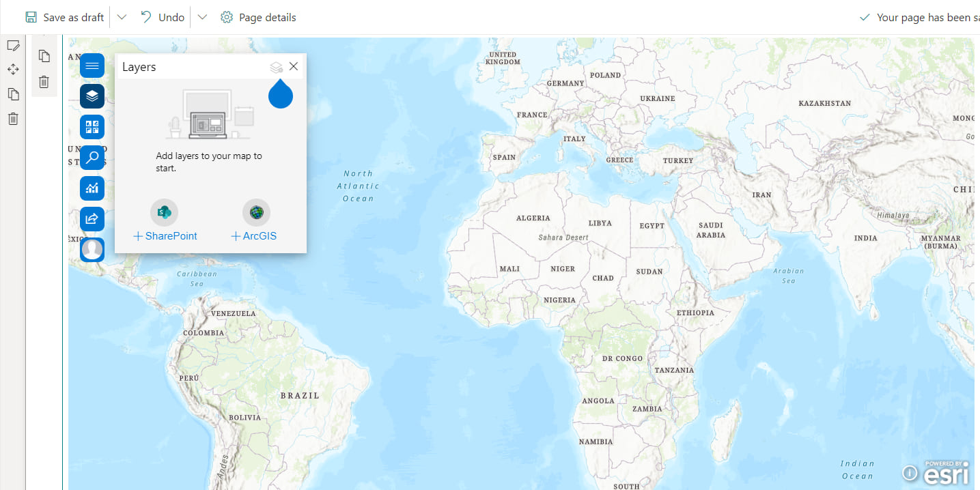Image resolution: width=980 pixels, height=490 pixels.
Task: Add layers via the + ArcGIS link
Action: coord(253,235)
